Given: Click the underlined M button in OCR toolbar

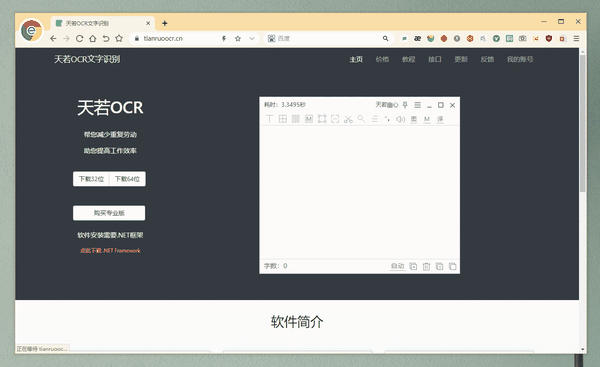Looking at the screenshot, I should [x=427, y=119].
